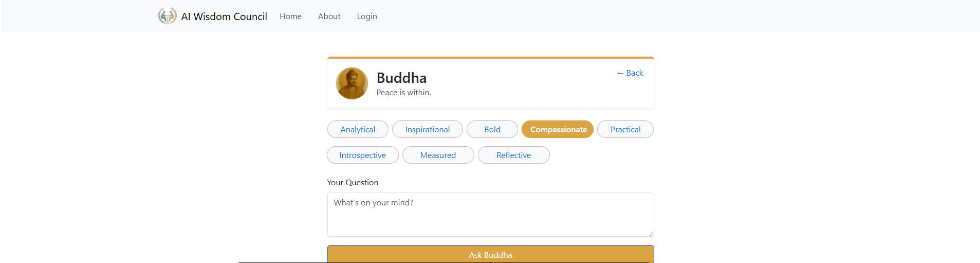Click the Your Question label

[x=353, y=183]
